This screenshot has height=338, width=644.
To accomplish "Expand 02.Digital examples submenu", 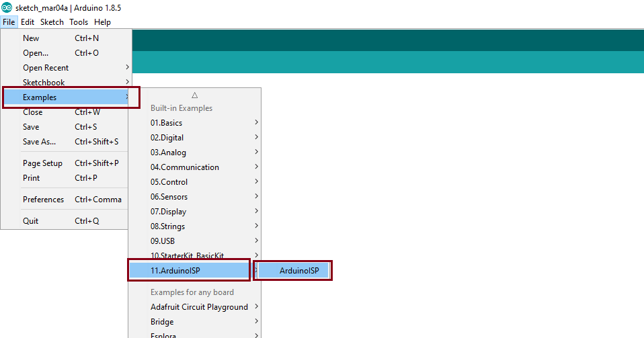I will [195, 138].
